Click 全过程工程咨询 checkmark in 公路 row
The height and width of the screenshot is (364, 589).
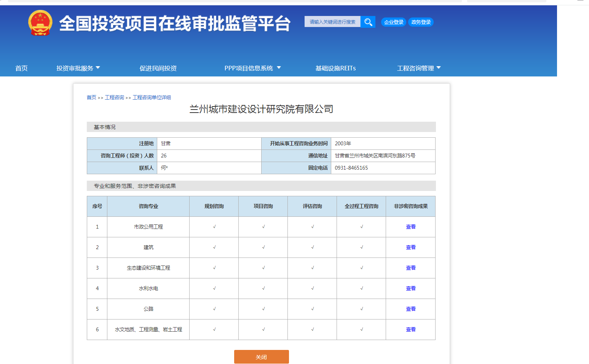point(362,309)
